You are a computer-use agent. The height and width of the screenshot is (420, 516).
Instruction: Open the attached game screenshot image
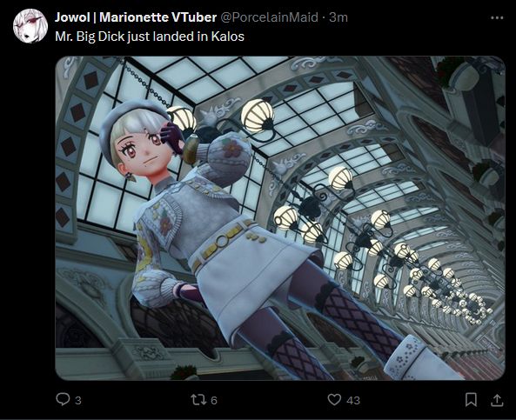tap(280, 218)
